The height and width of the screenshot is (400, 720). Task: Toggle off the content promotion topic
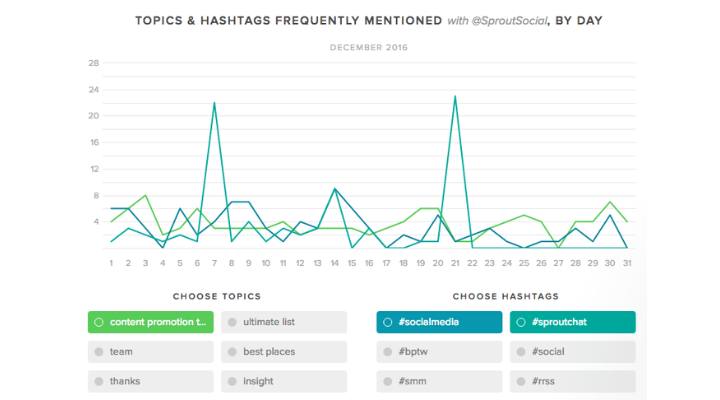click(x=150, y=322)
